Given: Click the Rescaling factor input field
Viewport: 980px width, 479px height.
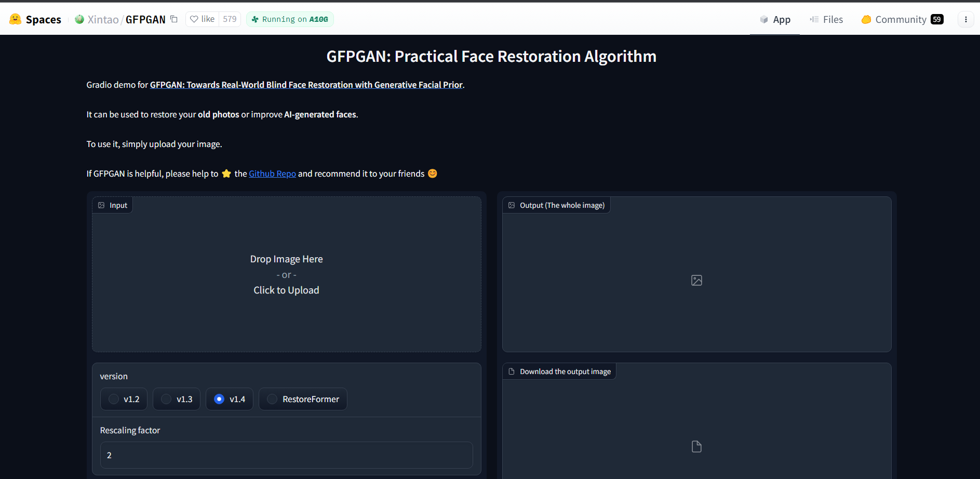Looking at the screenshot, I should tap(287, 455).
